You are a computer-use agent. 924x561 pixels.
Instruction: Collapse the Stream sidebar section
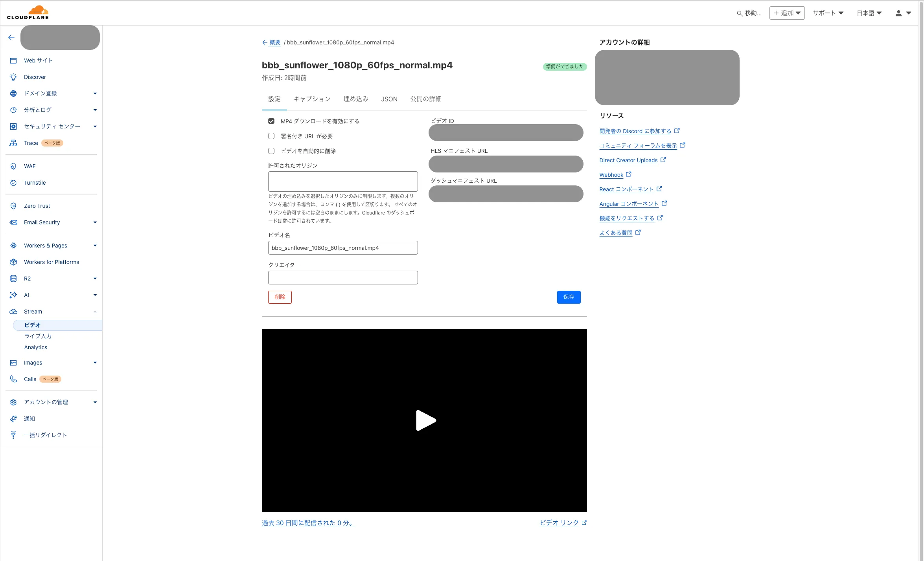tap(94, 311)
